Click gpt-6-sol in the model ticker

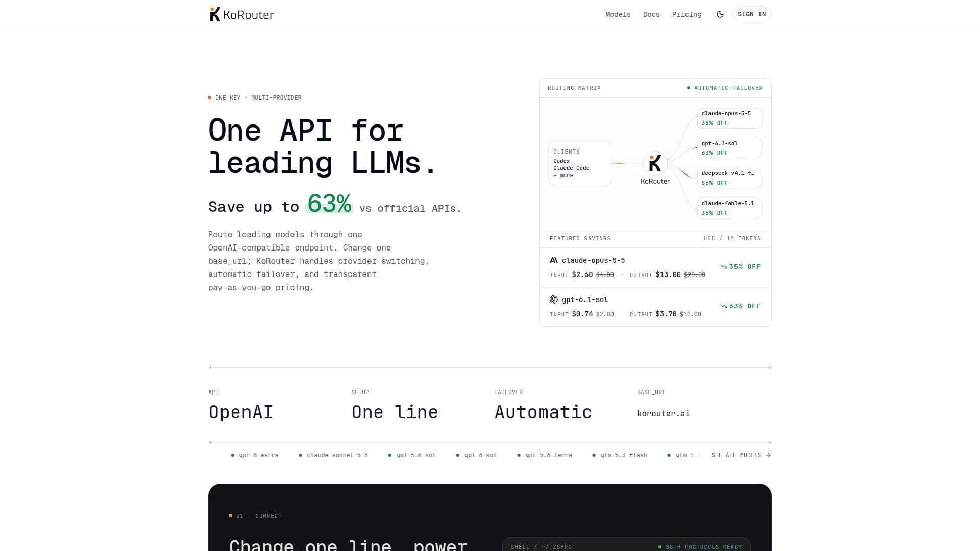coord(476,455)
